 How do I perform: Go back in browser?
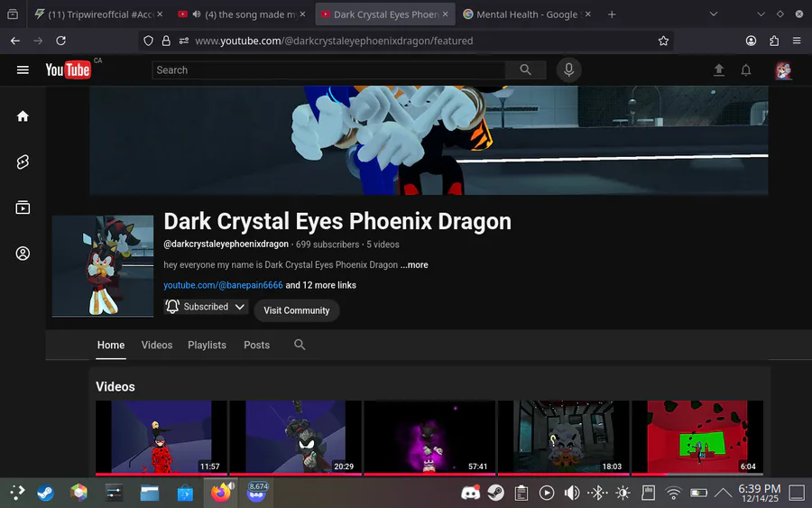(15, 41)
